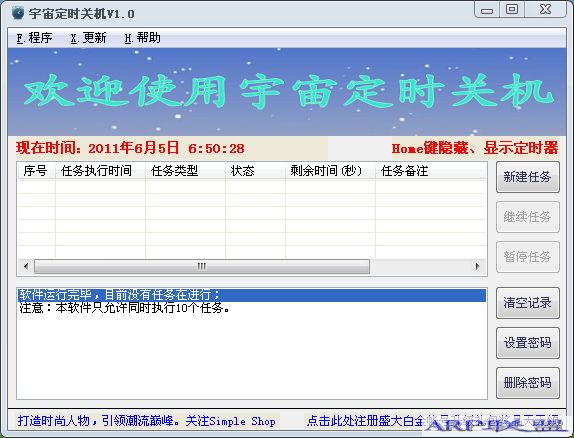Open the H.帮助 menu

click(142, 38)
